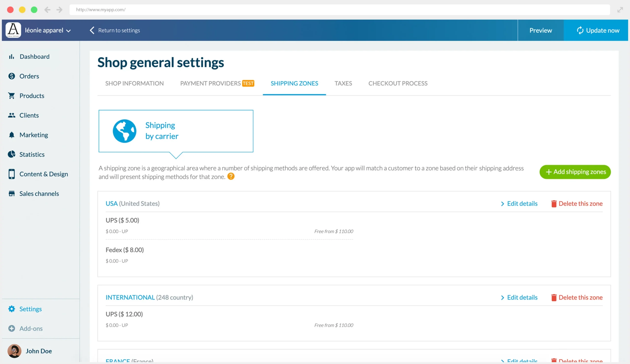Click the Settings gear icon
Screen dimensions: 630x364
[x=12, y=309]
